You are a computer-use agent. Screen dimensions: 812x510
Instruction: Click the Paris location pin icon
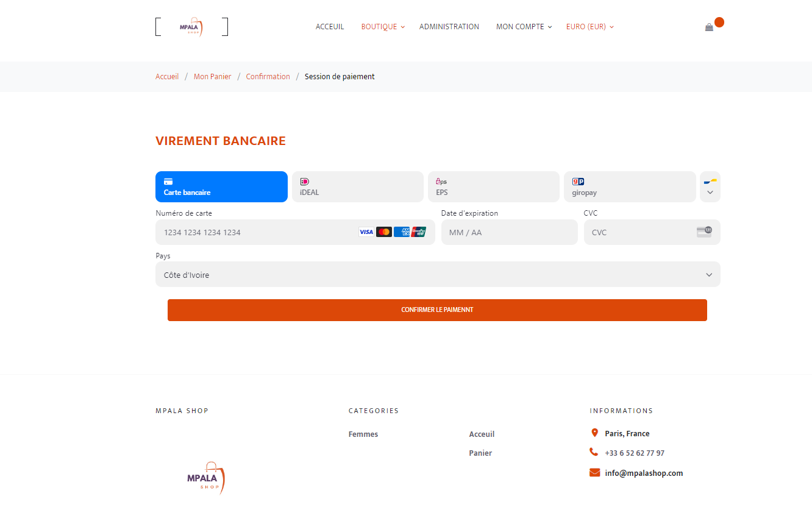click(x=594, y=433)
